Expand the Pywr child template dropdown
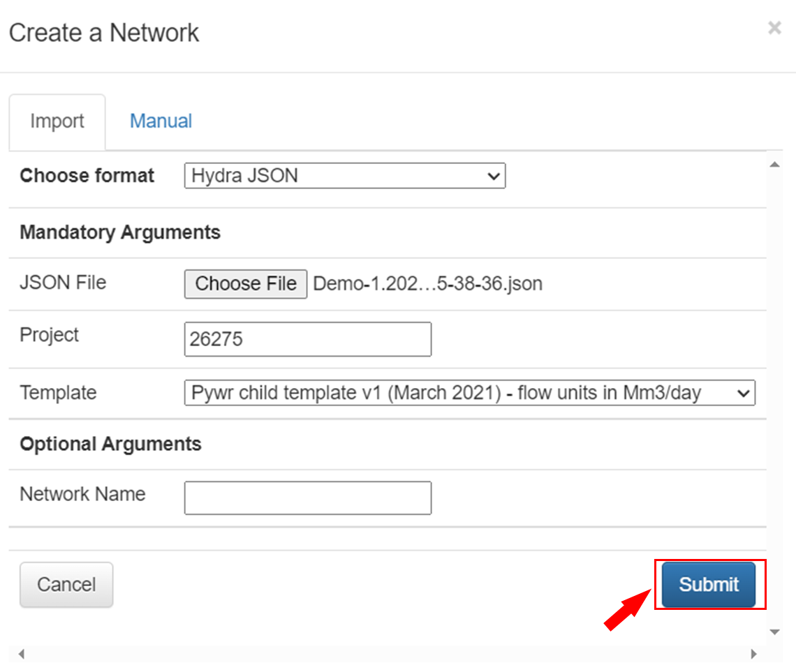 tap(469, 393)
